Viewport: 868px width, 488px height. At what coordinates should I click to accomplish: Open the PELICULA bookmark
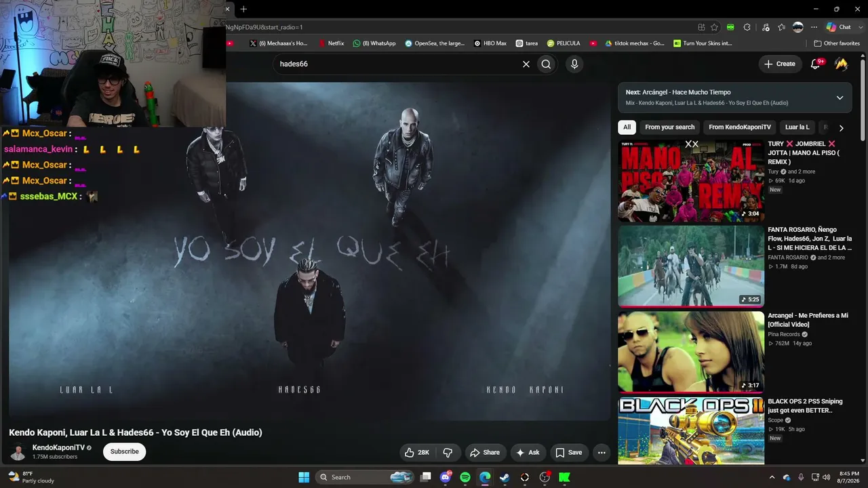[564, 43]
